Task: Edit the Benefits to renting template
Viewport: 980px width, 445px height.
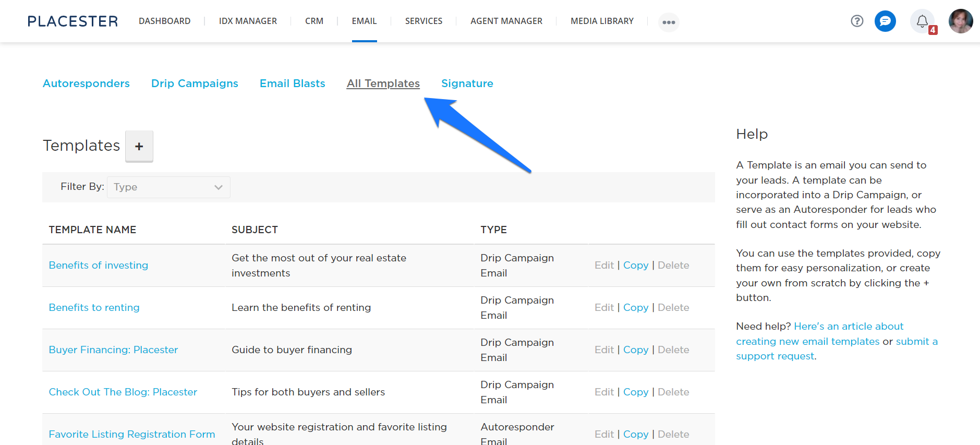Action: pos(604,307)
